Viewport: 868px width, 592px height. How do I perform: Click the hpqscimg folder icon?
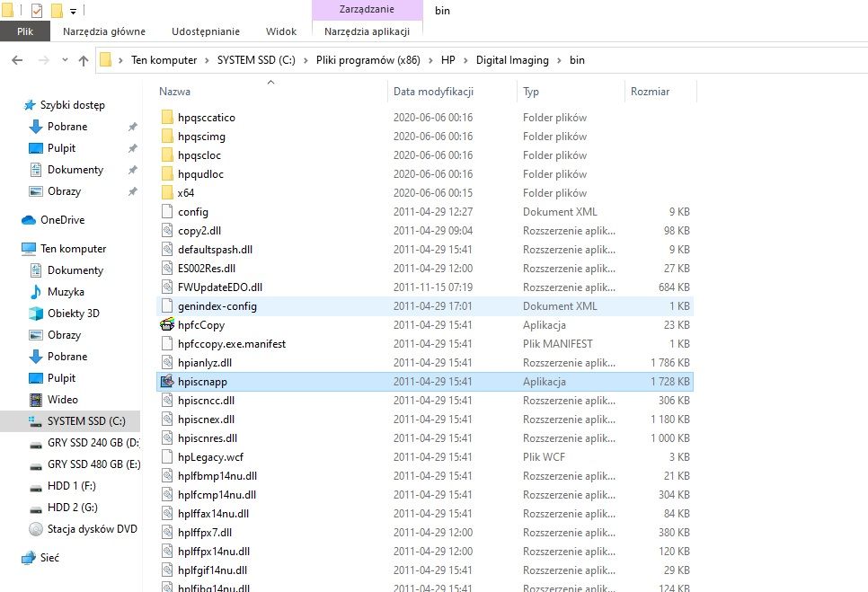(167, 137)
